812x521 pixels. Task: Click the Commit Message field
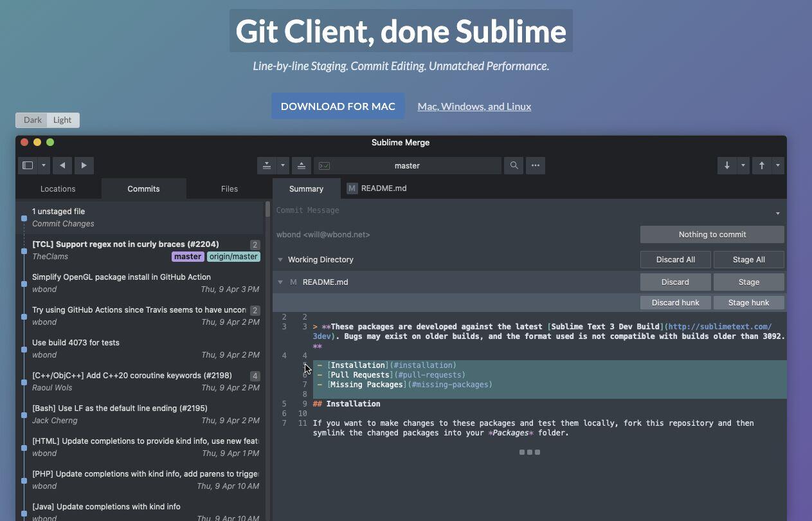521,210
